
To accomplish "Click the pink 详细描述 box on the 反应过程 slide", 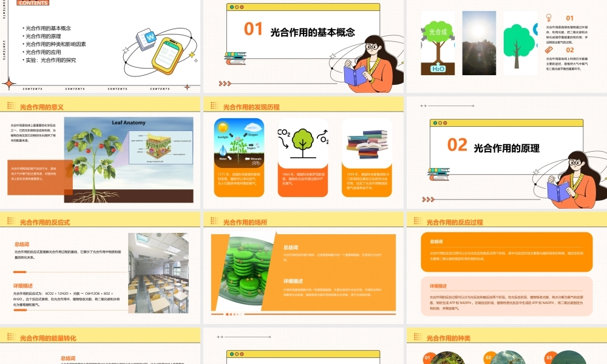I will pos(507,296).
